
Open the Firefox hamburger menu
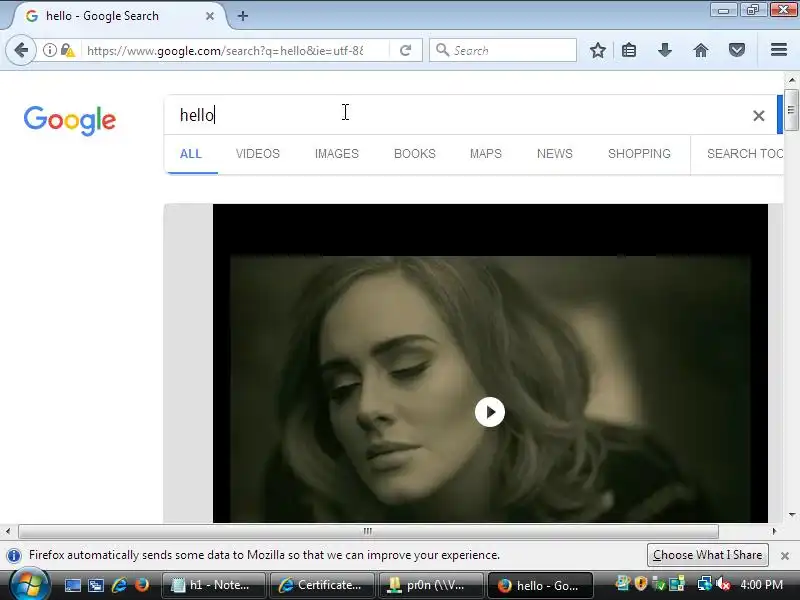(778, 49)
